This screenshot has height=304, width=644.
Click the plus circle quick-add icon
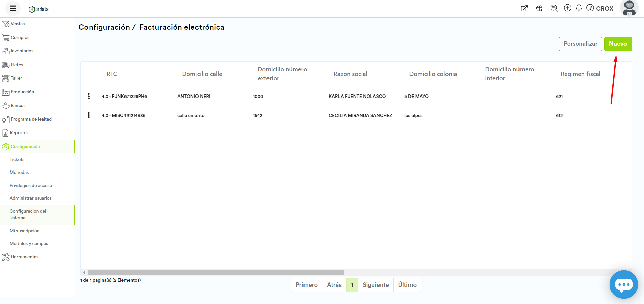(568, 8)
